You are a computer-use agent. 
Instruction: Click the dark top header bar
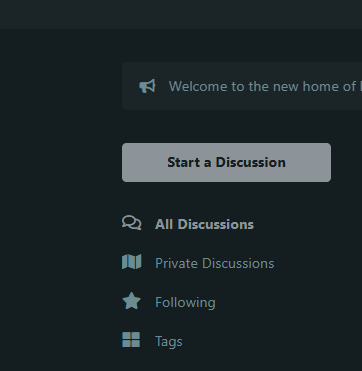coord(181,14)
